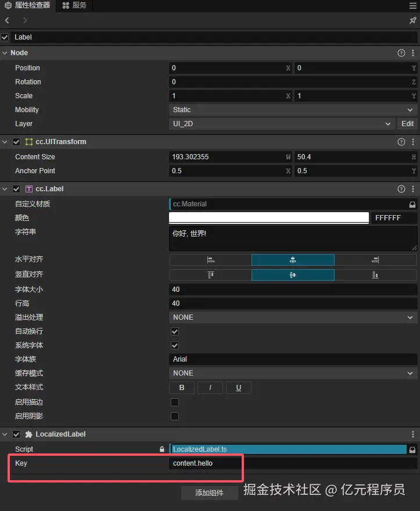The width and height of the screenshot is (420, 511).
Task: Open the 溢出处理 dropdown
Action: [x=292, y=317]
